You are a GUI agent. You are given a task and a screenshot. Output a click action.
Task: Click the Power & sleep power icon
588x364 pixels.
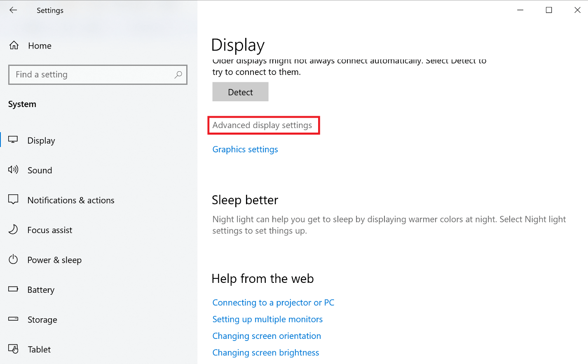[13, 259]
